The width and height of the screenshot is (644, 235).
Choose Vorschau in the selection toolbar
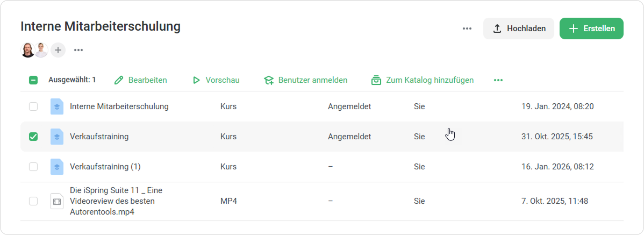216,80
